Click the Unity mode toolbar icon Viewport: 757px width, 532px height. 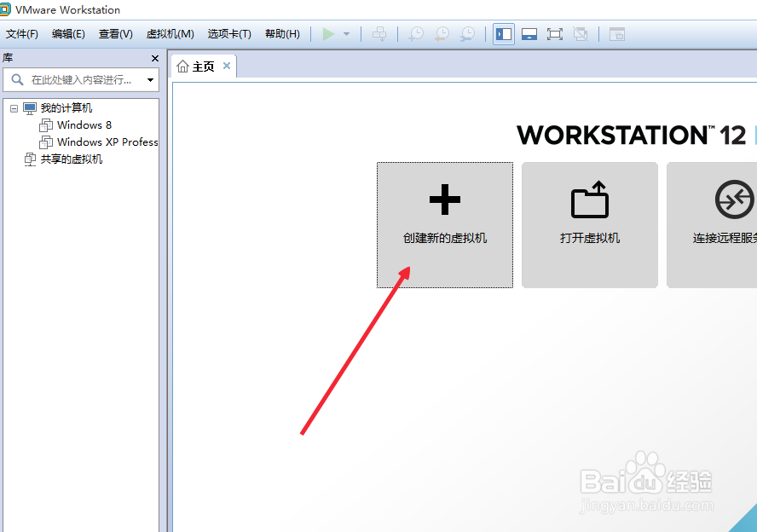click(x=581, y=34)
